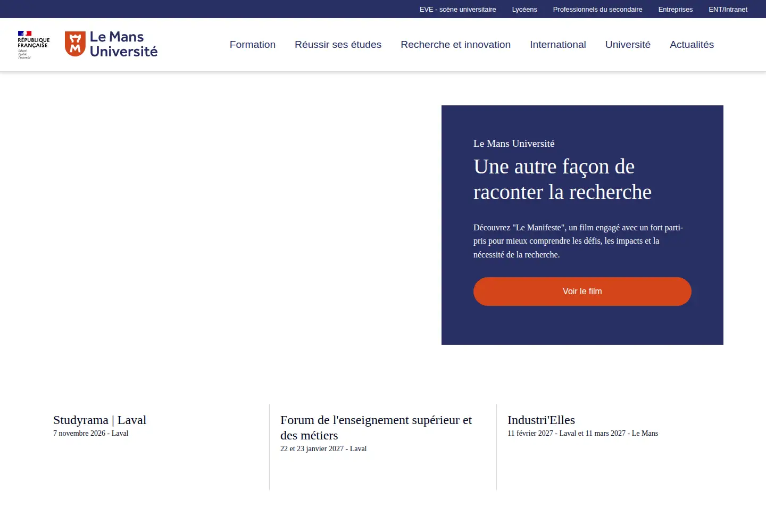Open the Entreprises link

(x=676, y=9)
